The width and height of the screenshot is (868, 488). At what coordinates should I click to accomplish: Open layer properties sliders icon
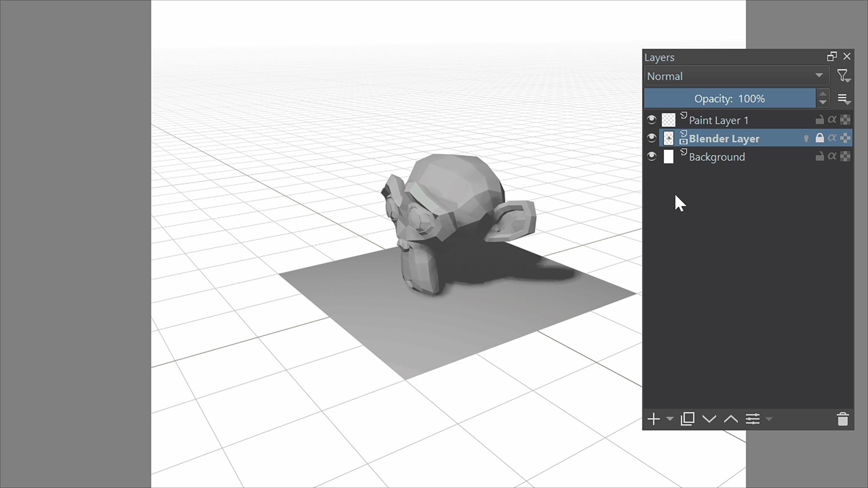753,419
